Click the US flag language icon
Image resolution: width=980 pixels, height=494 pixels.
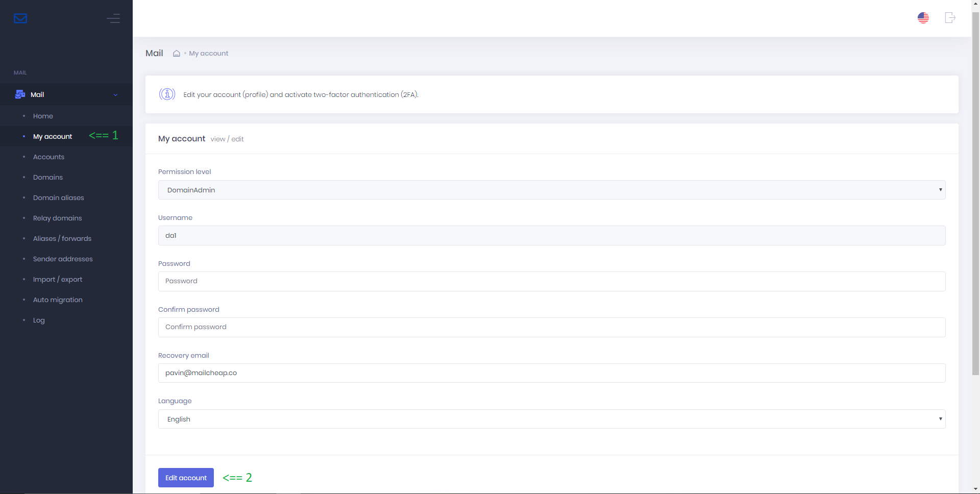[x=923, y=18]
